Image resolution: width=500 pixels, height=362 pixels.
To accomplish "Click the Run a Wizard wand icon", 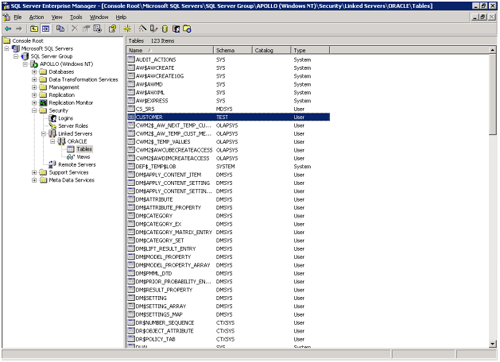I will 142,29.
